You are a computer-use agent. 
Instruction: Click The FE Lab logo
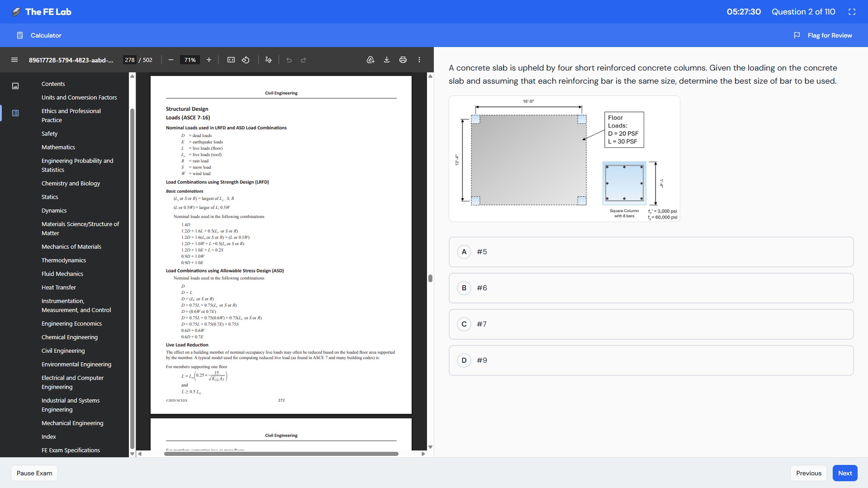42,12
